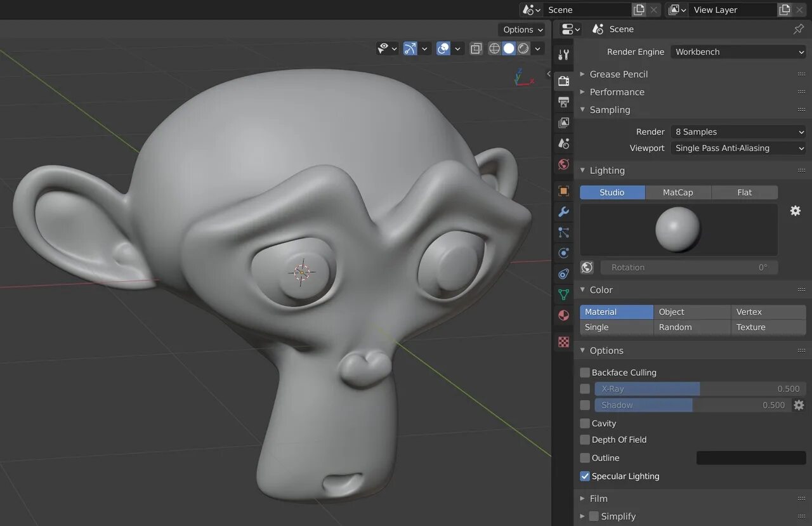Click the Options button in viewport header

[x=522, y=30]
